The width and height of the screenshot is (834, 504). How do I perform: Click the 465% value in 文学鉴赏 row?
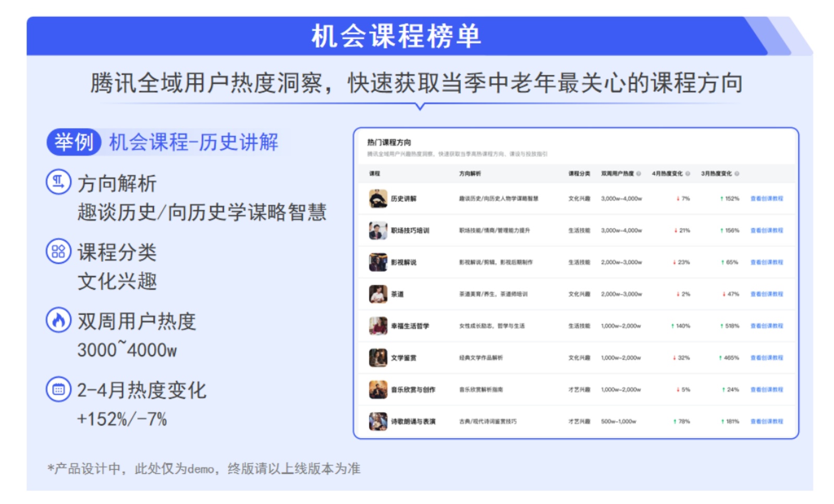click(x=729, y=358)
